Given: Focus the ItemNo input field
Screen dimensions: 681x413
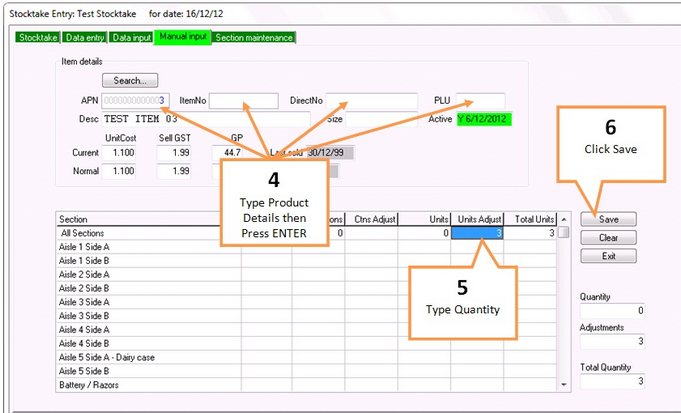Looking at the screenshot, I should 244,101.
